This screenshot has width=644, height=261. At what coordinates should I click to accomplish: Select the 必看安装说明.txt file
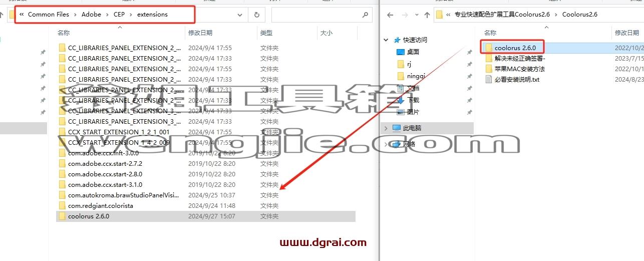[516, 79]
